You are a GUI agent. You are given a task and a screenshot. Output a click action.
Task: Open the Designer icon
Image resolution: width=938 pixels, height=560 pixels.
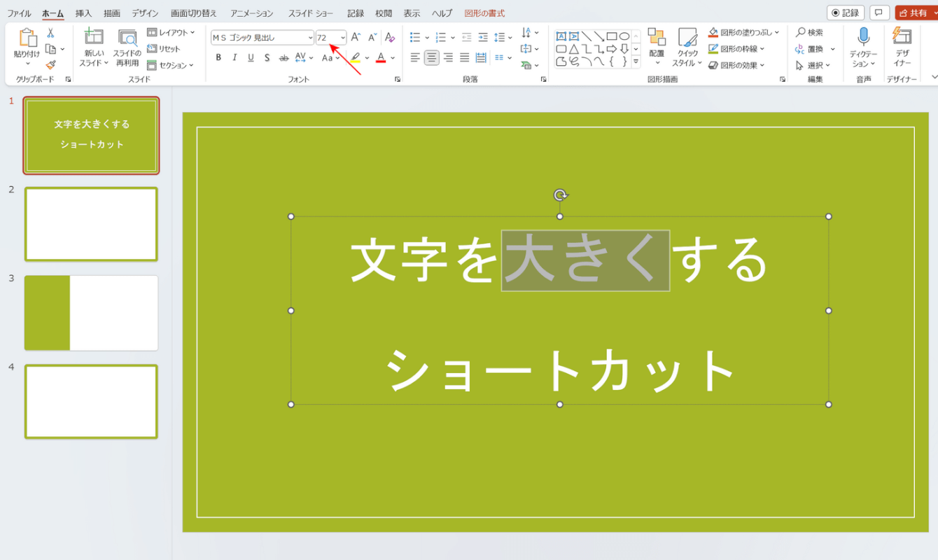(902, 37)
